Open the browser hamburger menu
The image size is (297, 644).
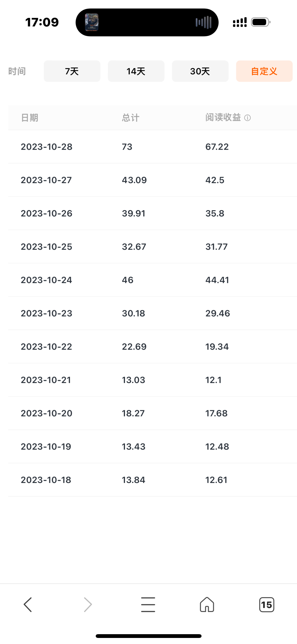148,604
